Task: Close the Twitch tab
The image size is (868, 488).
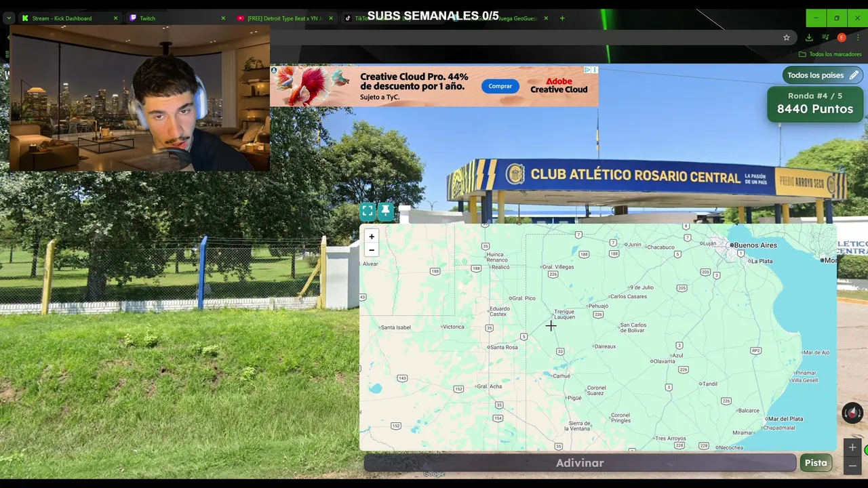Action: coord(223,18)
